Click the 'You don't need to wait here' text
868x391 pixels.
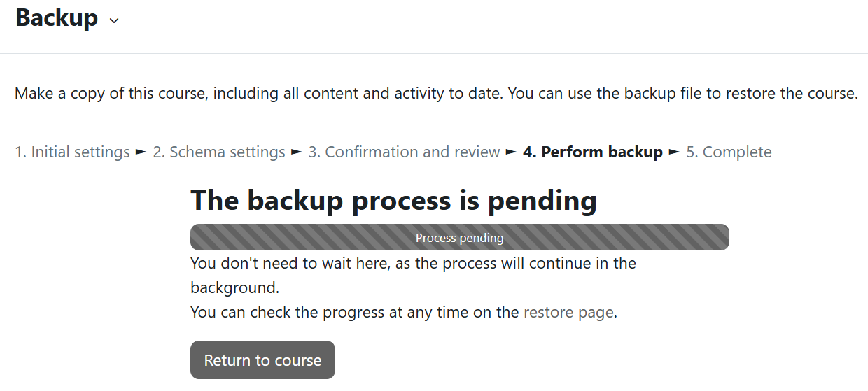(x=413, y=264)
